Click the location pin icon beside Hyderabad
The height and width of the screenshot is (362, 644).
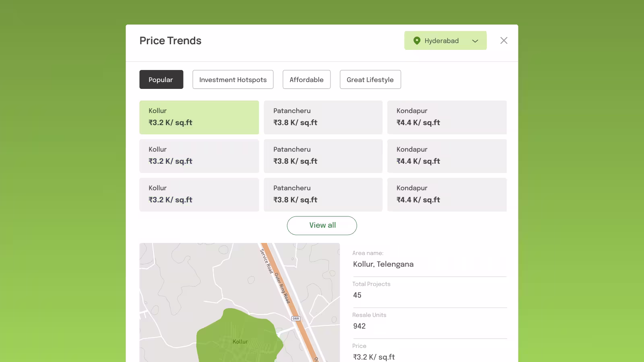point(417,41)
